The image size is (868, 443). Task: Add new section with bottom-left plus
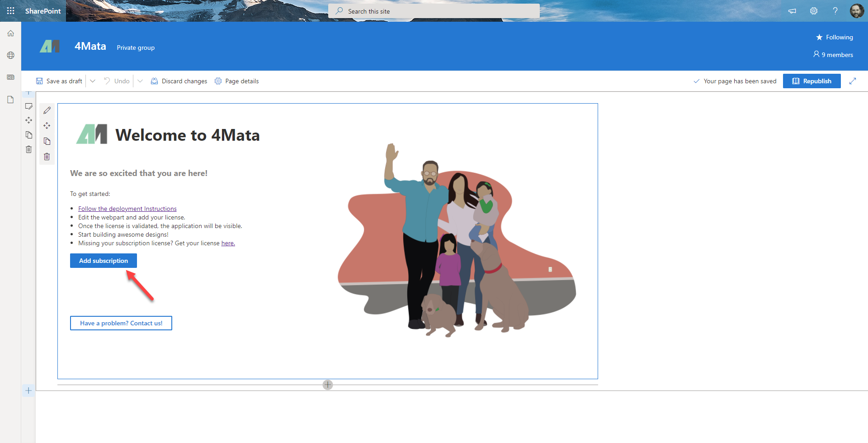(28, 391)
